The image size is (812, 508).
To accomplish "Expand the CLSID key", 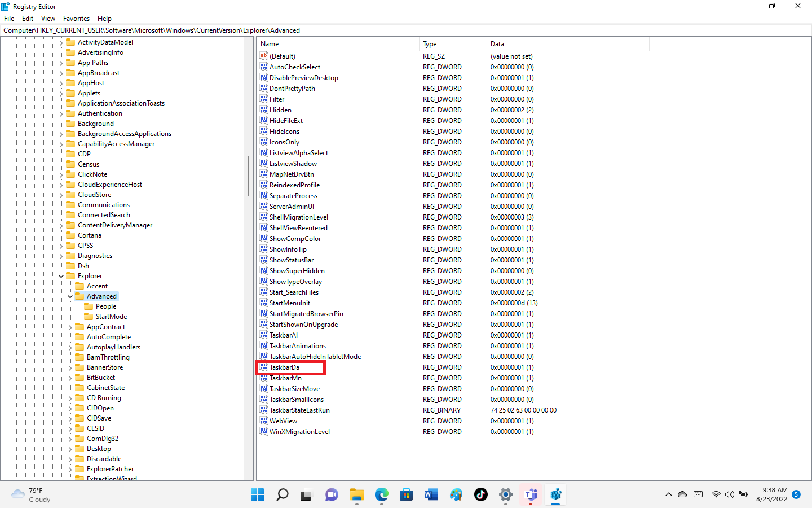I will (70, 428).
